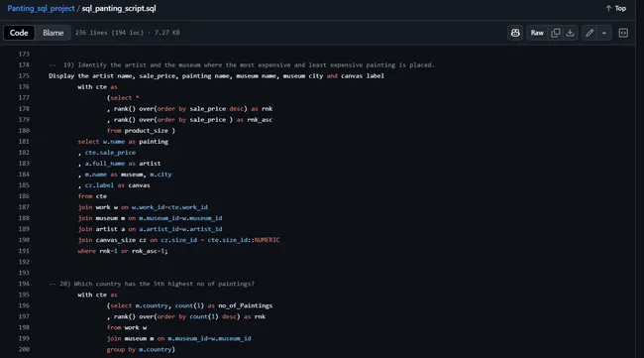Select line number 191
Image resolution: width=644 pixels, height=358 pixels.
[24, 251]
